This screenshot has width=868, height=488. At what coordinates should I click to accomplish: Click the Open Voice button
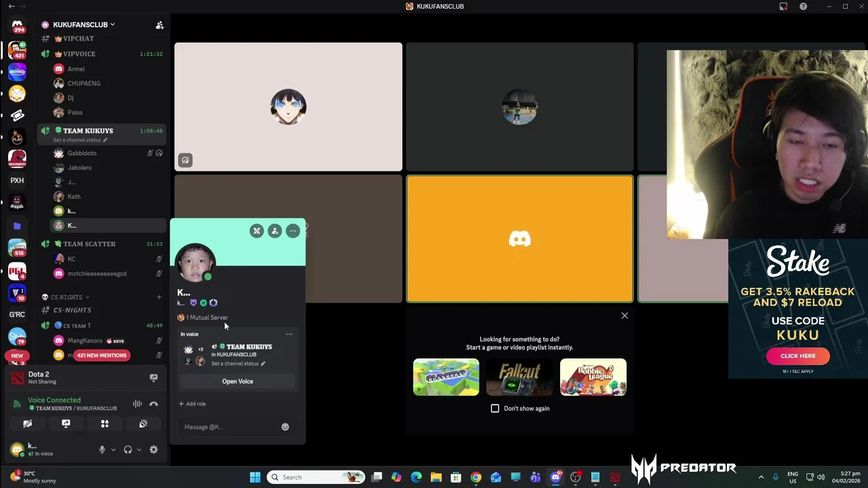point(237,381)
